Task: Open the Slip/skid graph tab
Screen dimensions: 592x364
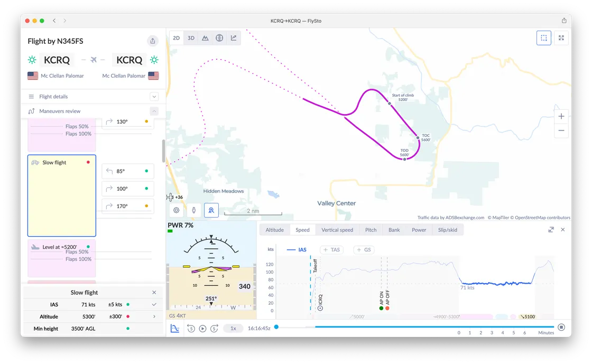Action: [447, 230]
